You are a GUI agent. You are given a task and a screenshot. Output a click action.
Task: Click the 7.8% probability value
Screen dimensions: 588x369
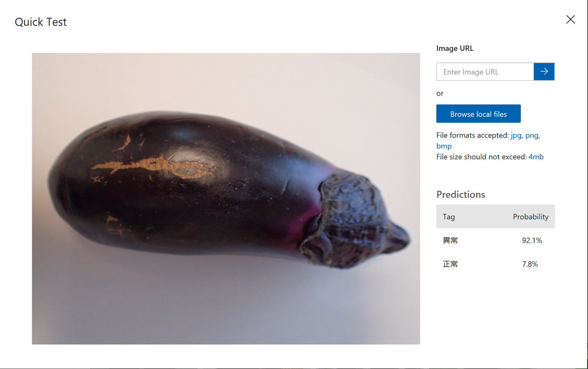pos(530,264)
